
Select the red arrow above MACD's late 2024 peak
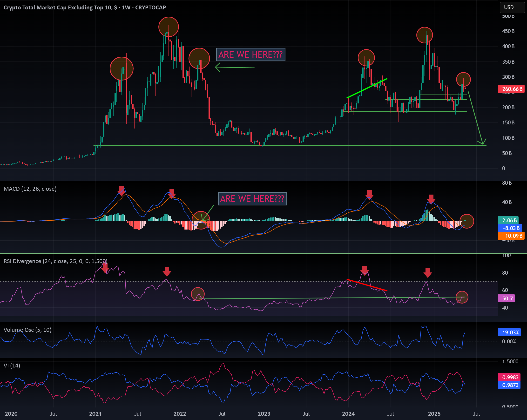[x=431, y=199]
